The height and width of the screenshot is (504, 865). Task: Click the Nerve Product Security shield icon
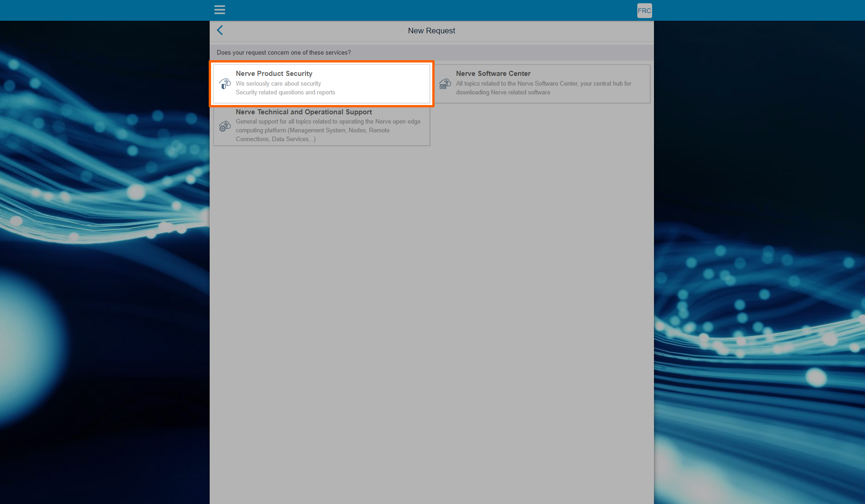(225, 84)
